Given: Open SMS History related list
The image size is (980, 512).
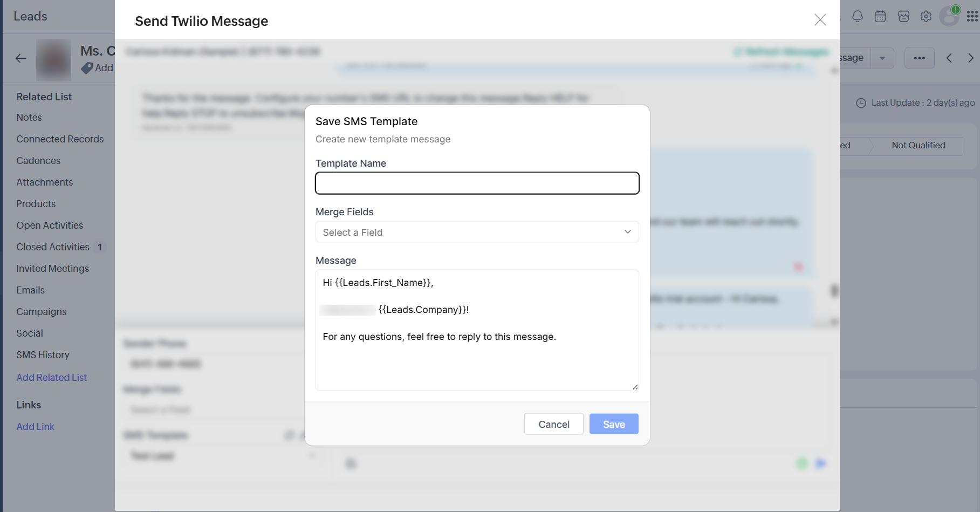Looking at the screenshot, I should (43, 355).
